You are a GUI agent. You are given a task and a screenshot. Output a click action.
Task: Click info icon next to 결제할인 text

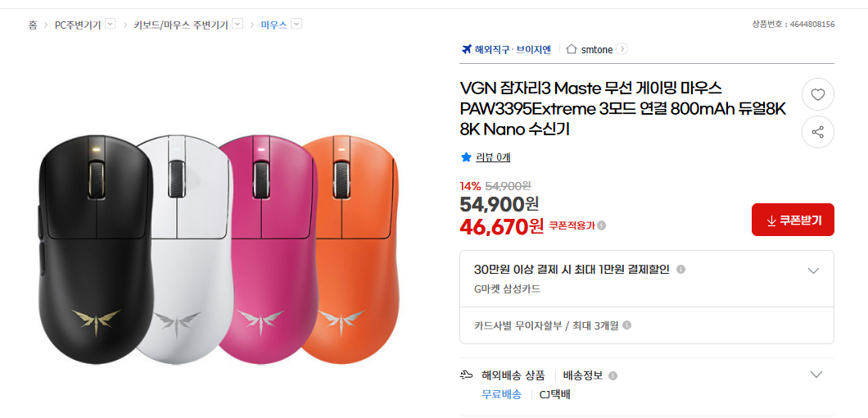pyautogui.click(x=680, y=270)
